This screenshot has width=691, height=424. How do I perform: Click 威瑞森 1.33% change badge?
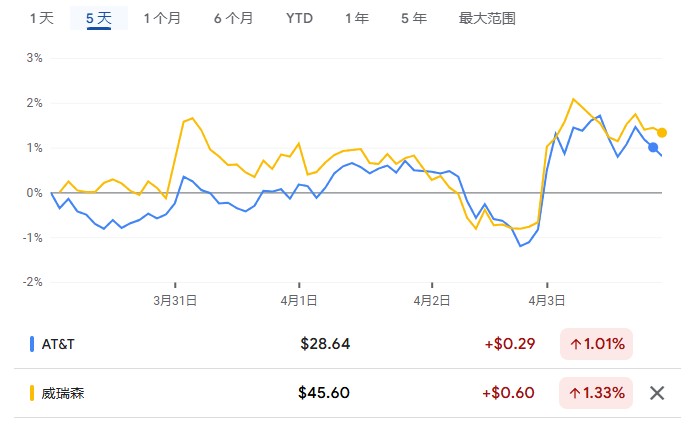[x=596, y=392]
